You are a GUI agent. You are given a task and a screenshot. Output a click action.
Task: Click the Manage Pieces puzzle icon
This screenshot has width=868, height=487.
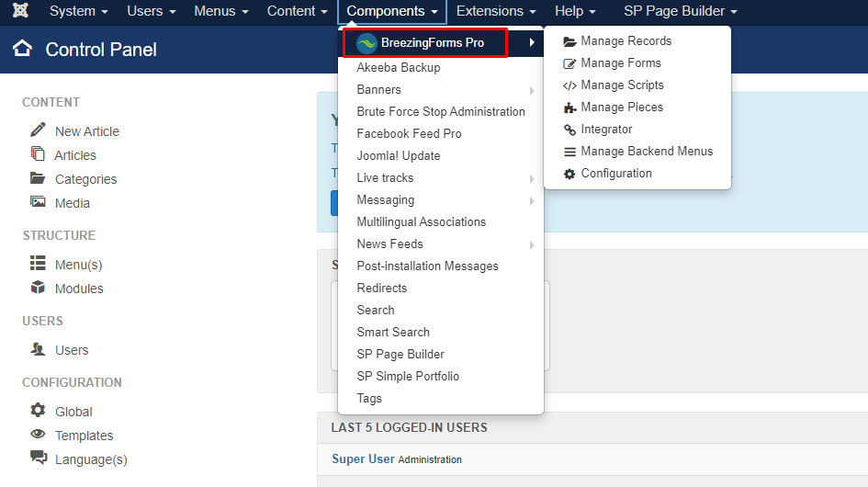569,108
